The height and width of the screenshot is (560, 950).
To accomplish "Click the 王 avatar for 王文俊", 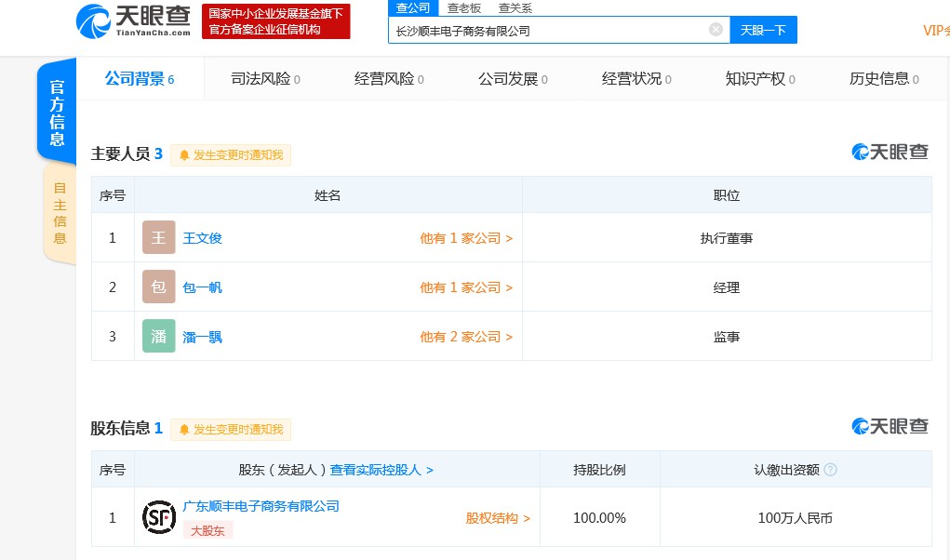I will tap(159, 237).
